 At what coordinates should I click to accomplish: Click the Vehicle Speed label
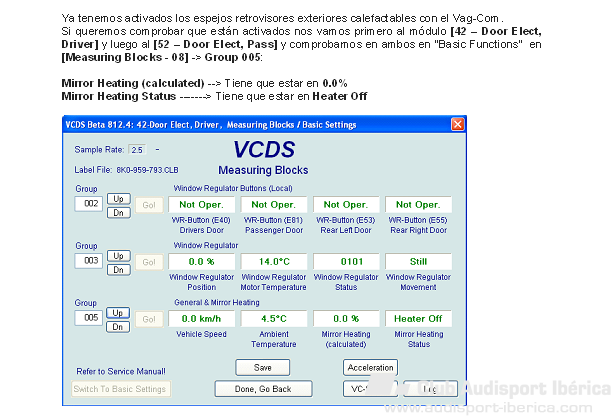(x=201, y=334)
